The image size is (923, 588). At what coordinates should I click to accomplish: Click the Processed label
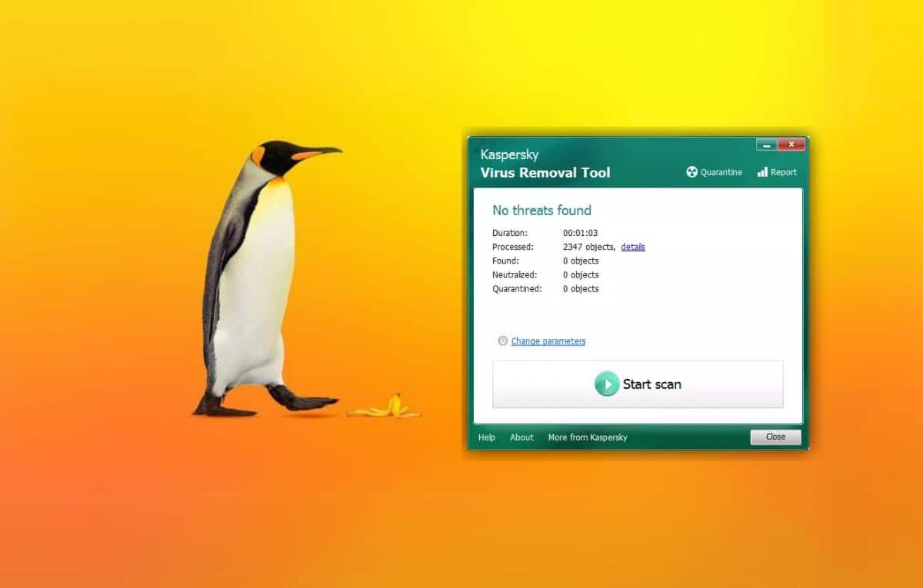coord(513,247)
